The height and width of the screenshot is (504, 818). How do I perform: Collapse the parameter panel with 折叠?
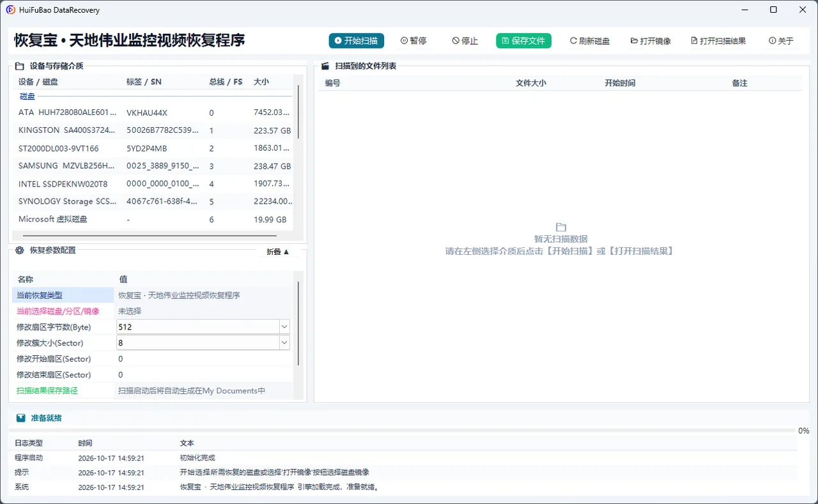click(278, 252)
